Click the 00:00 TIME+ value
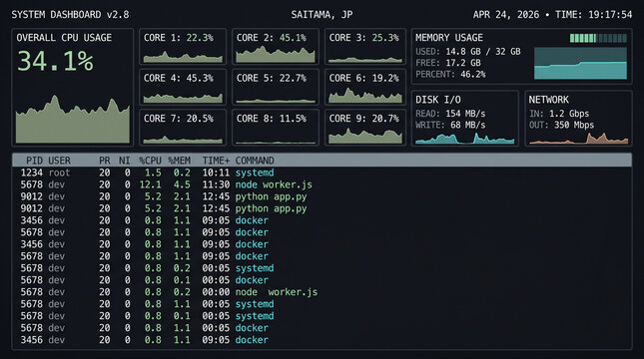644x359 pixels. (216, 292)
